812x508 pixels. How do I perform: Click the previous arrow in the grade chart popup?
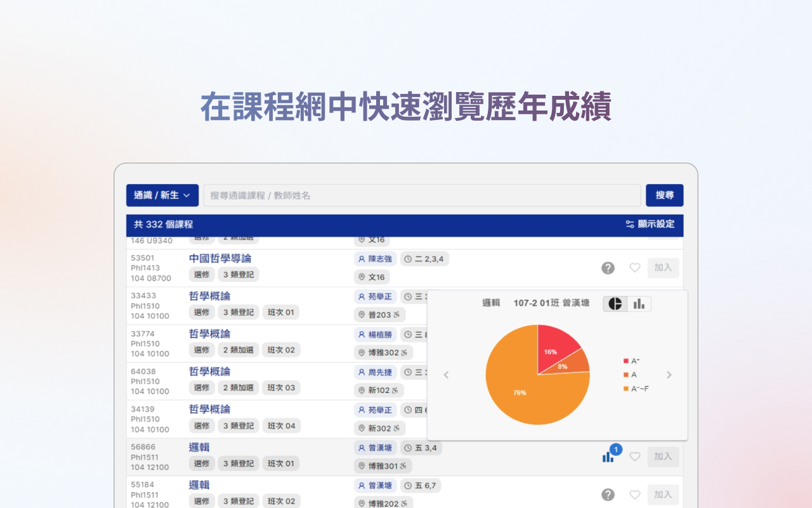click(x=447, y=375)
